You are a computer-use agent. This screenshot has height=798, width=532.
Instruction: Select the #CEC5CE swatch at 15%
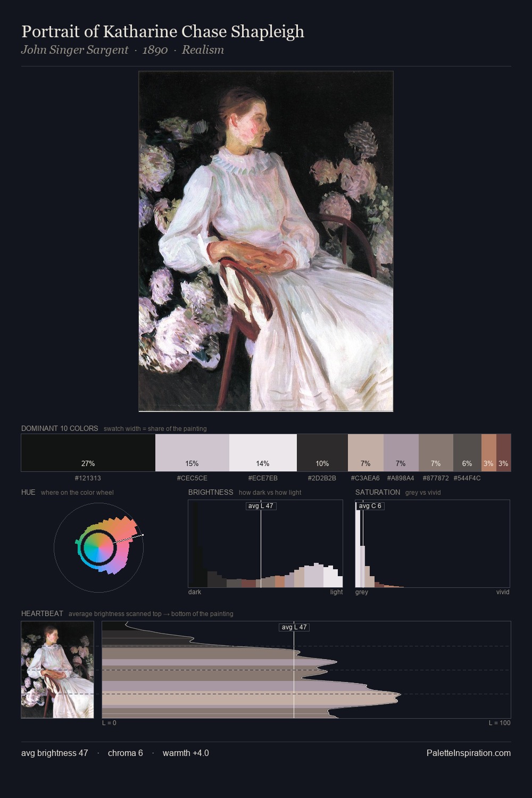click(x=192, y=453)
